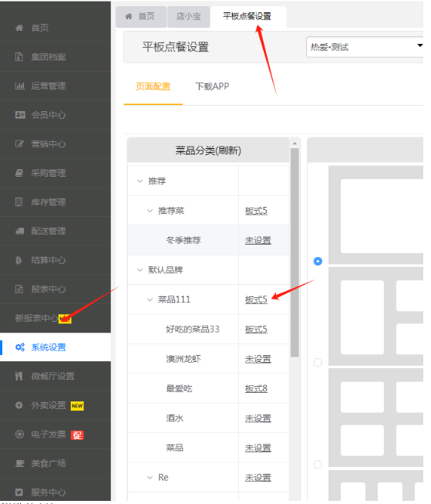Select the third layout radio button

(x=318, y=464)
